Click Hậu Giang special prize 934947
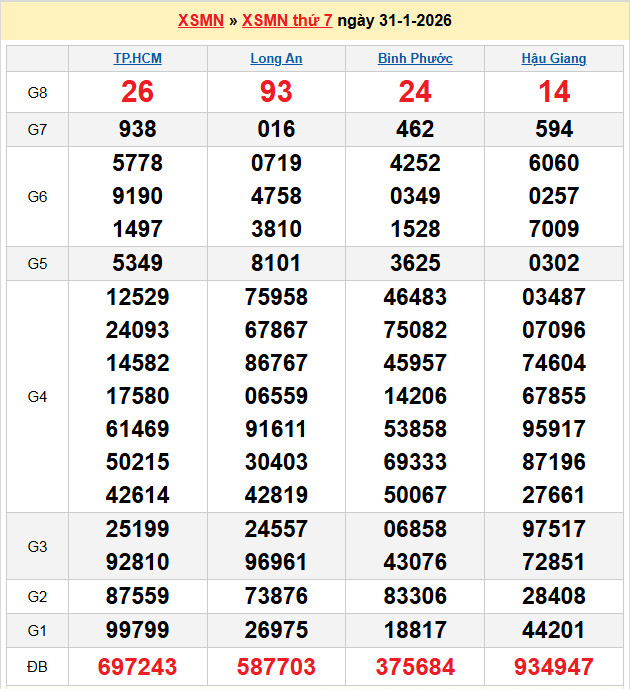The image size is (630, 689). pos(554,667)
